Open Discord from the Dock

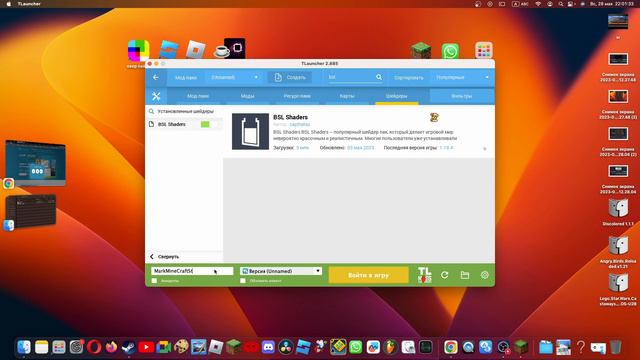click(x=268, y=347)
